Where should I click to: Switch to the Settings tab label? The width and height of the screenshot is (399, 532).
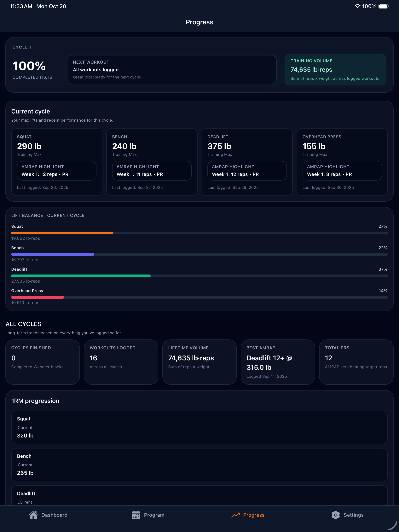(354, 515)
